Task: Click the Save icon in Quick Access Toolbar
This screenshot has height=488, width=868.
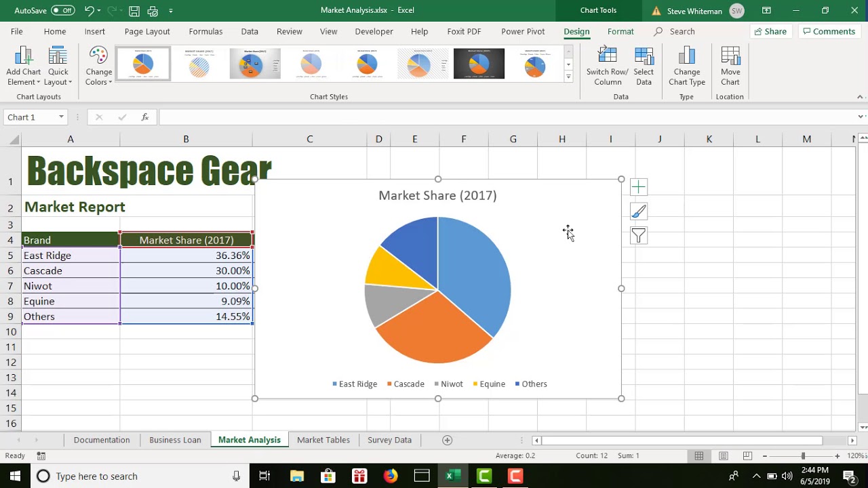Action: [x=134, y=10]
